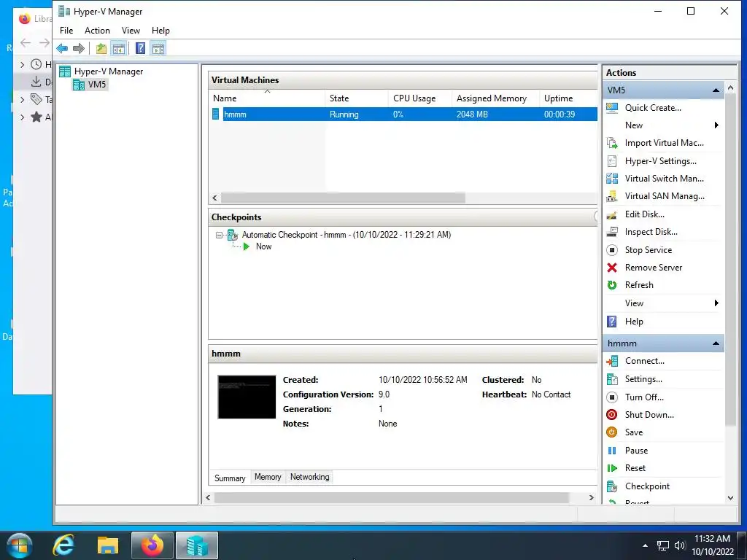The width and height of the screenshot is (747, 560).
Task: Click the Forward arrow in Hyper-V toolbar
Action: [79, 48]
